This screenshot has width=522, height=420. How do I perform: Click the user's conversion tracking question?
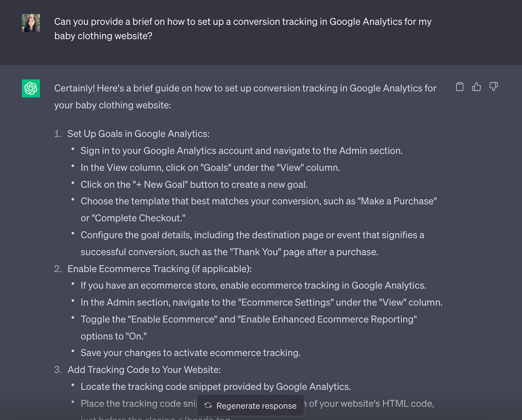tap(243, 28)
